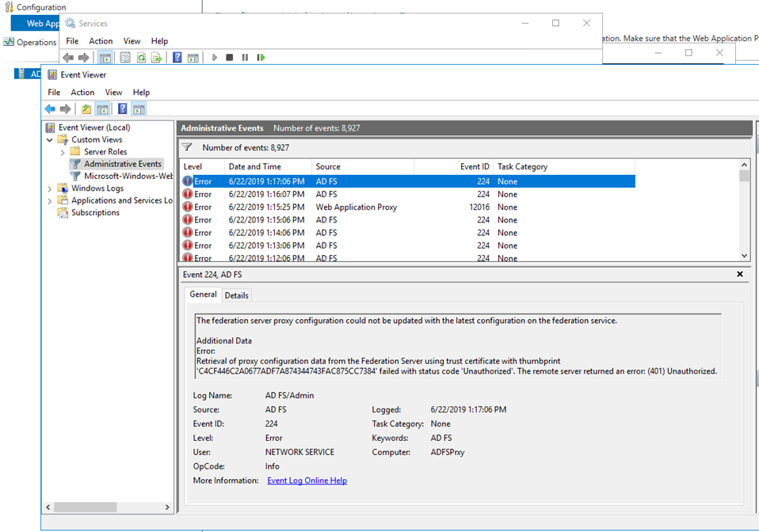Sort events by Event ID column header

point(453,166)
